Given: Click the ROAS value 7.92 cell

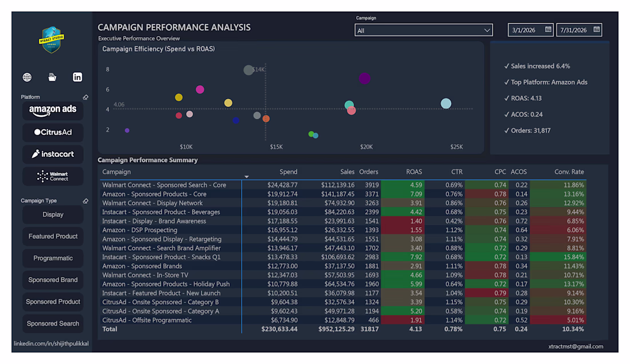Looking at the screenshot, I should 403,257.
